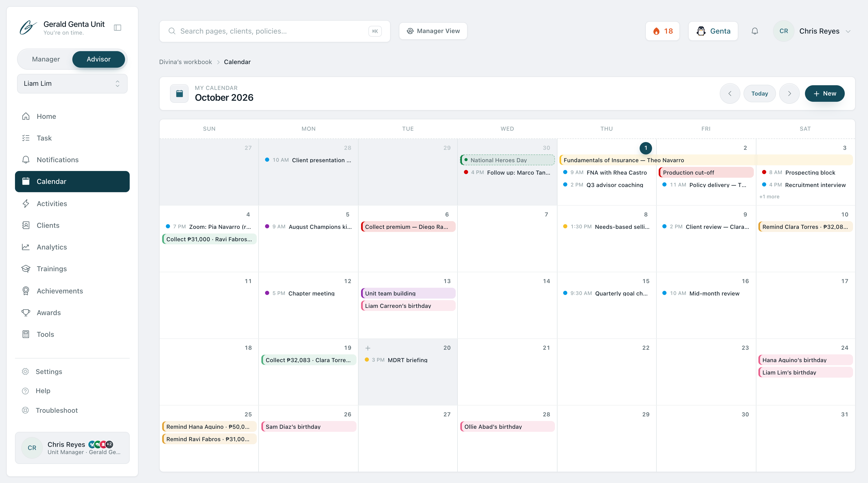Click the Analytics chart icon

pyautogui.click(x=26, y=247)
